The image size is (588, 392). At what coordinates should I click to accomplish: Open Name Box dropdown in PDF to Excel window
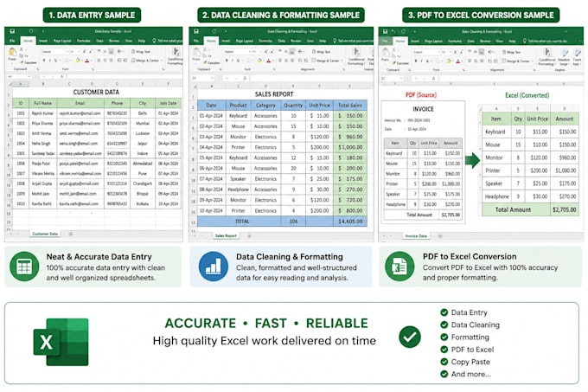401,79
